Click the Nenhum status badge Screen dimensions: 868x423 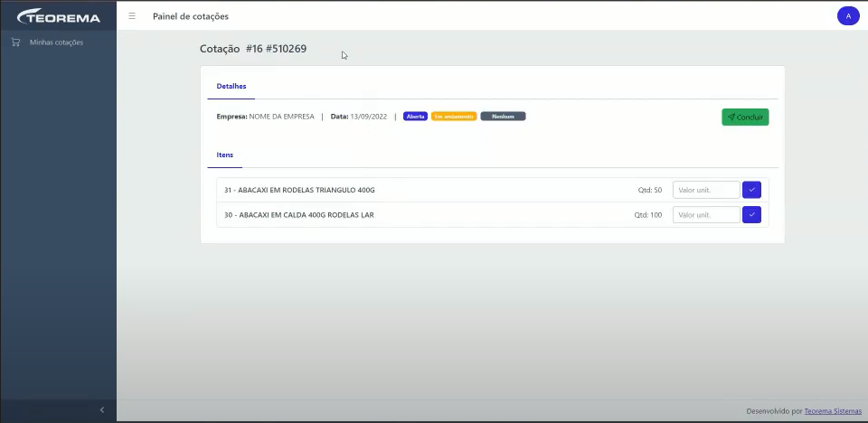(x=503, y=117)
